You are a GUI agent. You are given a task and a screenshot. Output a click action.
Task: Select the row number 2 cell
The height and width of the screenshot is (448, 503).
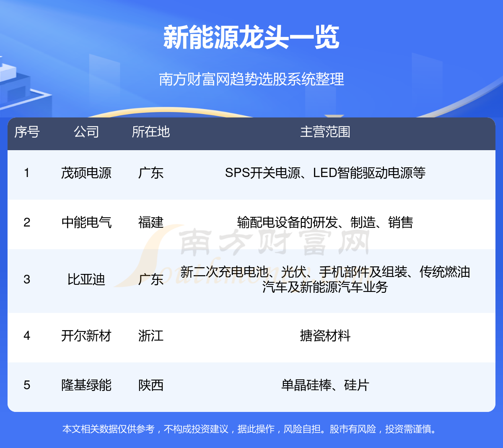[27, 222]
